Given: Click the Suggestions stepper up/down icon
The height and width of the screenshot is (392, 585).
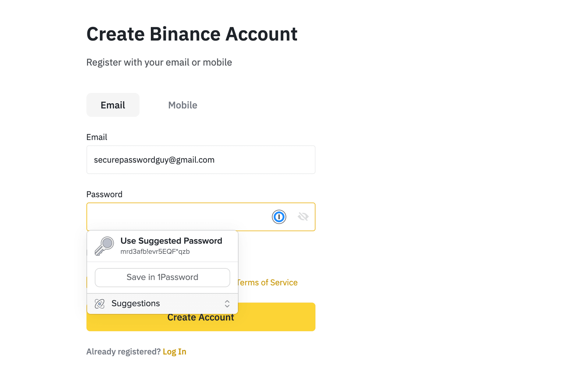Looking at the screenshot, I should [227, 304].
